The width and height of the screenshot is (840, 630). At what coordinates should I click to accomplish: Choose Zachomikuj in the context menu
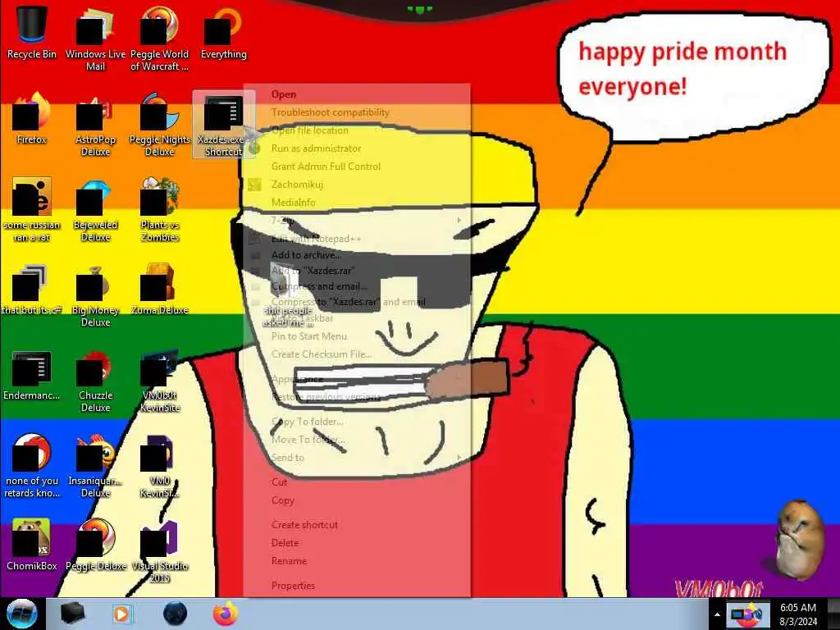[x=357, y=185]
